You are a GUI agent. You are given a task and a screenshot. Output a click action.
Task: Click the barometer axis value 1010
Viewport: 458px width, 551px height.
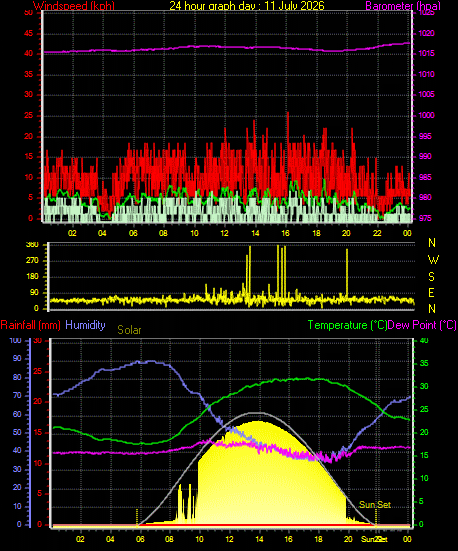point(426,74)
